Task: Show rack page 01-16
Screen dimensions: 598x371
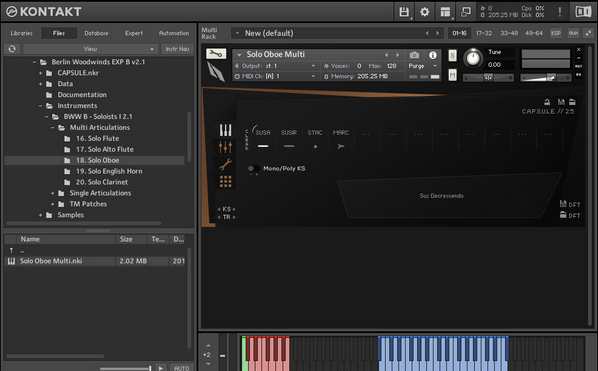Action: [x=459, y=33]
